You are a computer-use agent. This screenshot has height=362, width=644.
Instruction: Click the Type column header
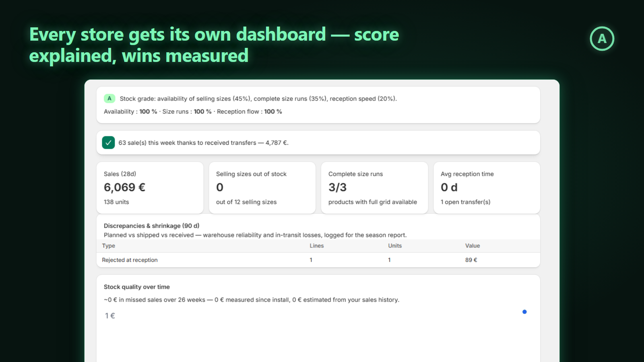(109, 246)
